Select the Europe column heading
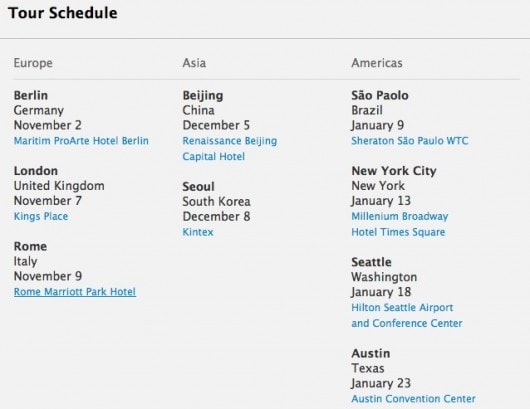 coord(33,63)
